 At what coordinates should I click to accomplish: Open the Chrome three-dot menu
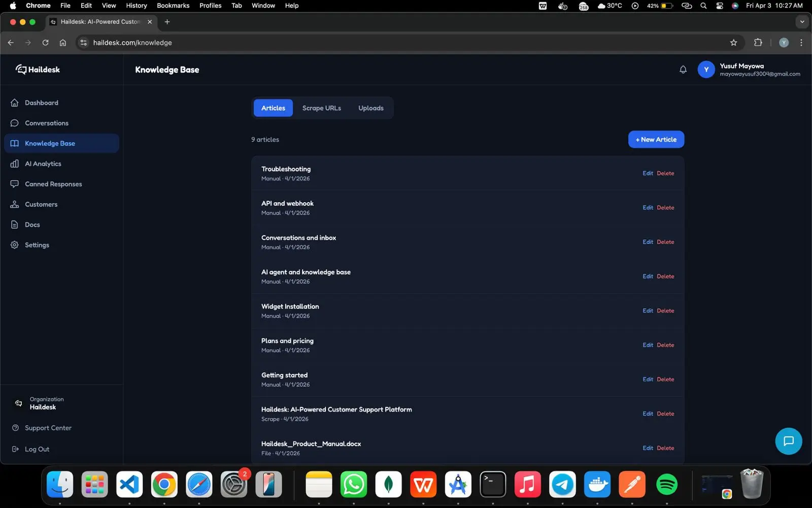pyautogui.click(x=801, y=43)
